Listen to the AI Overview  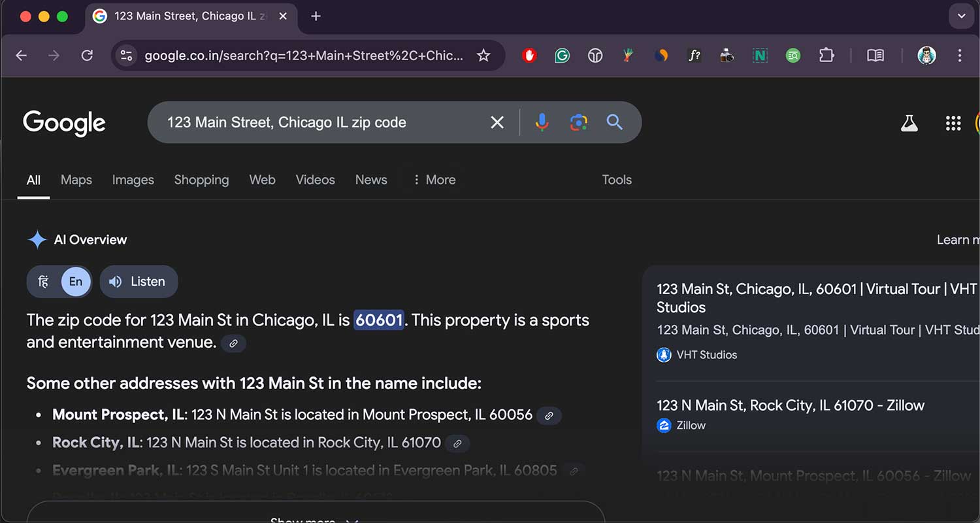[139, 282]
